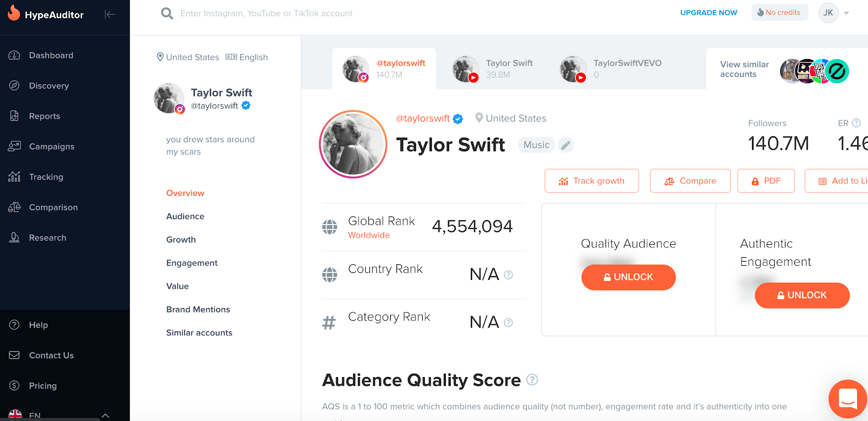Click the Help question mark icon
Image resolution: width=868 pixels, height=421 pixels.
click(x=15, y=325)
